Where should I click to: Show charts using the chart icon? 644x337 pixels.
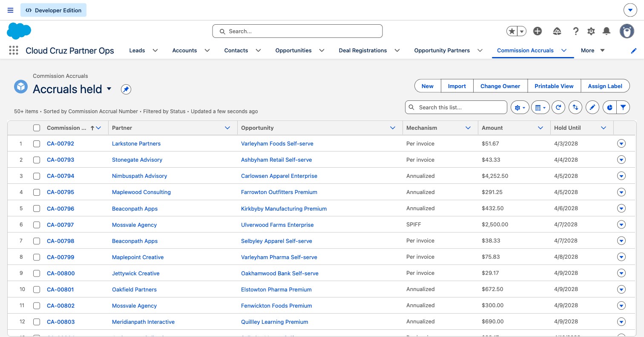[x=609, y=108]
